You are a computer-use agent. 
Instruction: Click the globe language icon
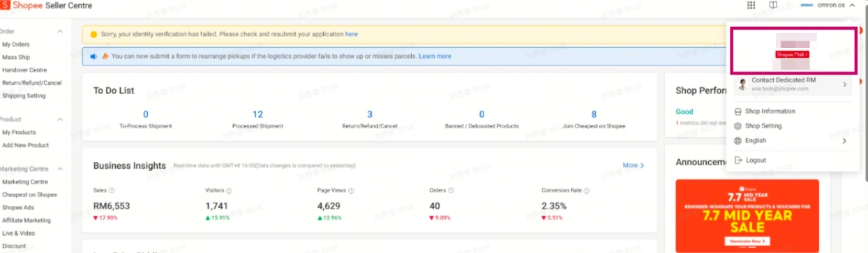pos(738,141)
